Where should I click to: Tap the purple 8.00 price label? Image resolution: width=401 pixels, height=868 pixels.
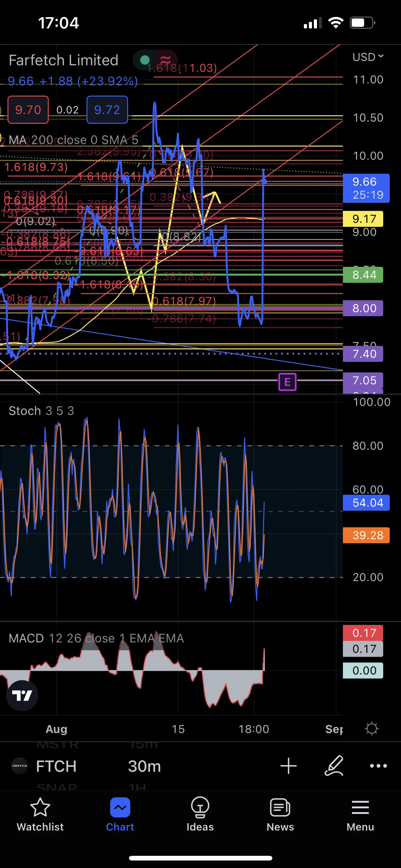363,308
